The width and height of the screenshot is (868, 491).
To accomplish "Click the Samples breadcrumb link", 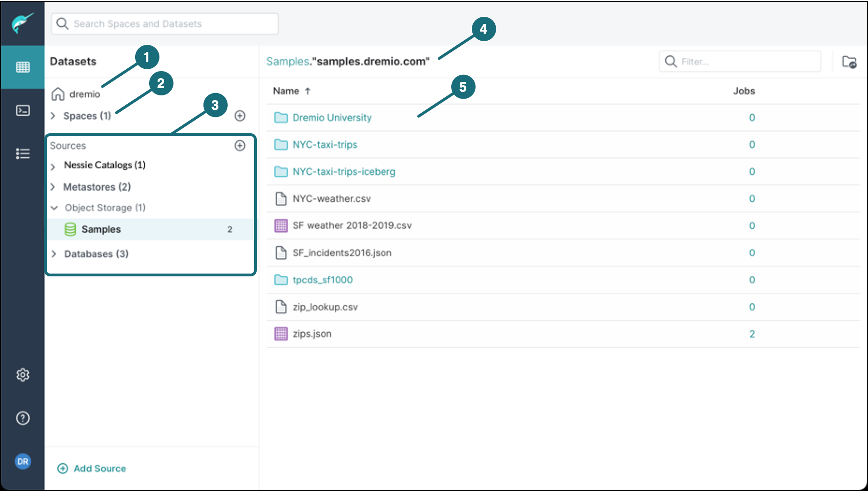I will pyautogui.click(x=287, y=61).
